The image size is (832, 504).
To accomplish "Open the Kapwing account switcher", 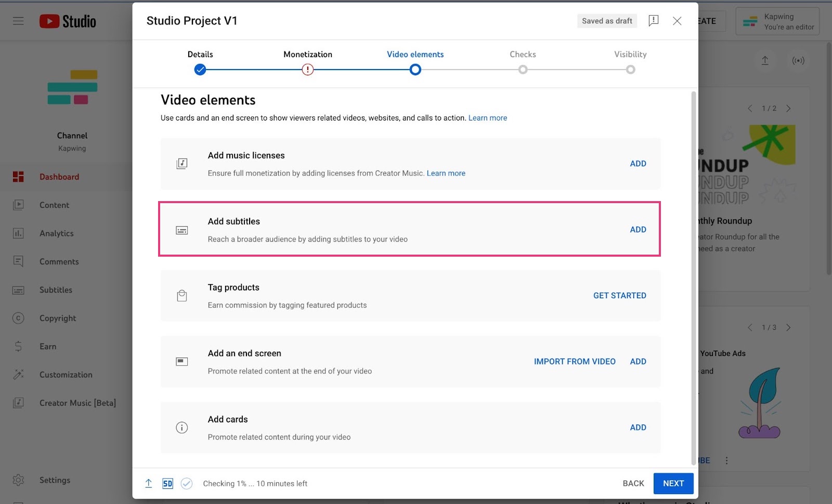I will point(777,21).
